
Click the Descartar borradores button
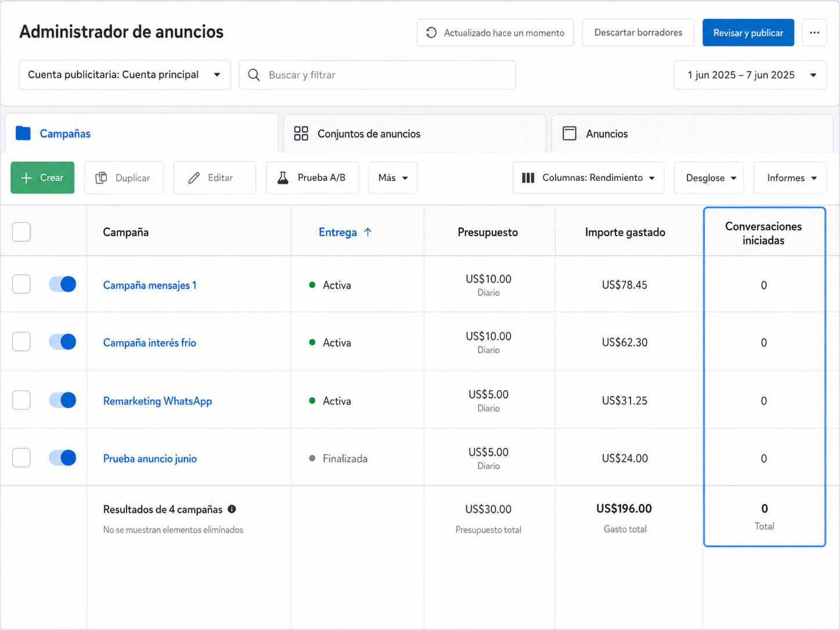[638, 32]
